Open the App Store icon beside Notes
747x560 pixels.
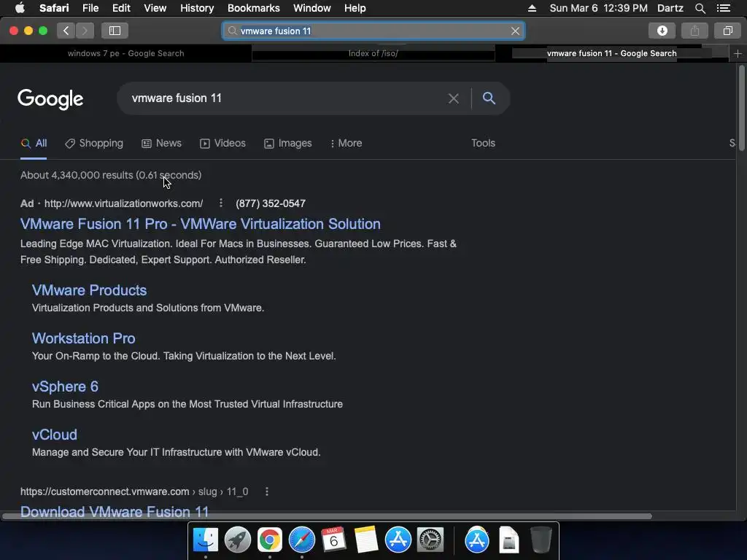(x=398, y=540)
